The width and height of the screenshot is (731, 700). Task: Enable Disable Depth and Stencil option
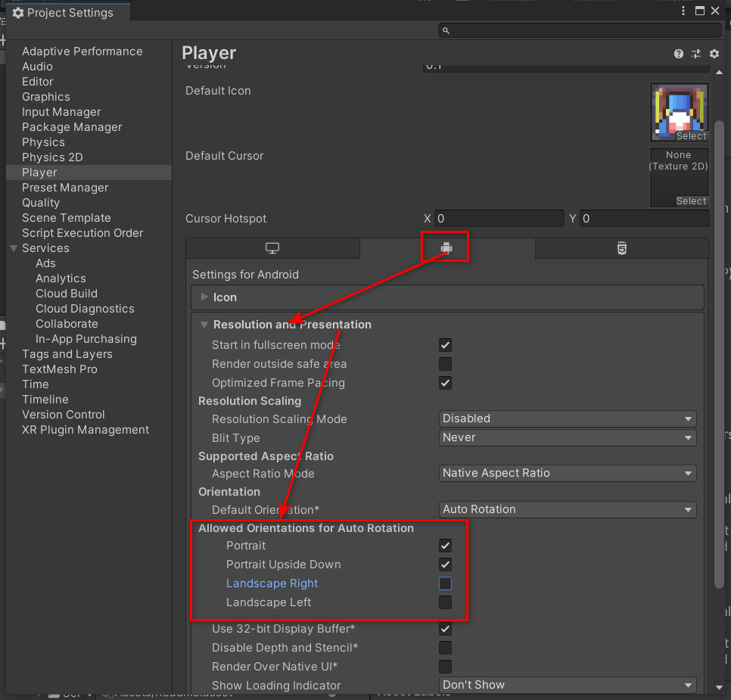(x=445, y=648)
